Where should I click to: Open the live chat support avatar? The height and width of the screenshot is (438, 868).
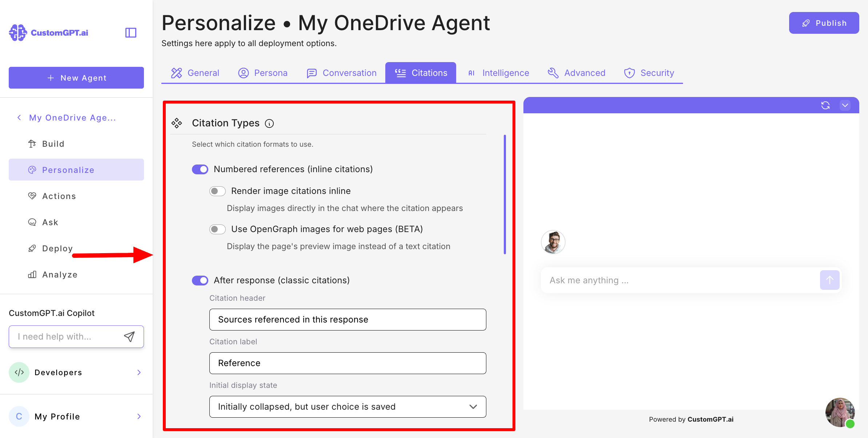[x=840, y=412]
